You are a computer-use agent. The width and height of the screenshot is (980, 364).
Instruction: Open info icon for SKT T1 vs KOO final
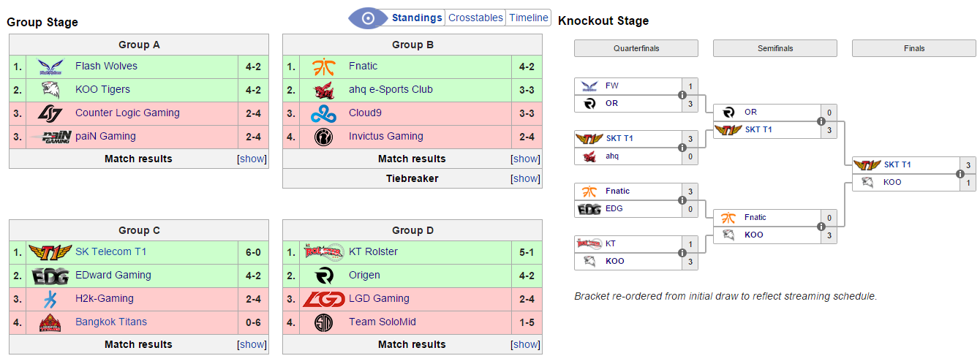(960, 174)
